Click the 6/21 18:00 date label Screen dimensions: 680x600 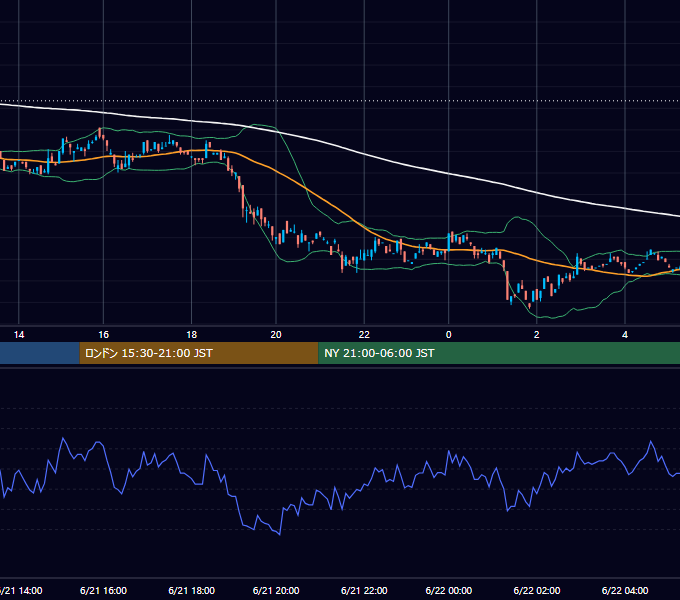click(x=191, y=590)
